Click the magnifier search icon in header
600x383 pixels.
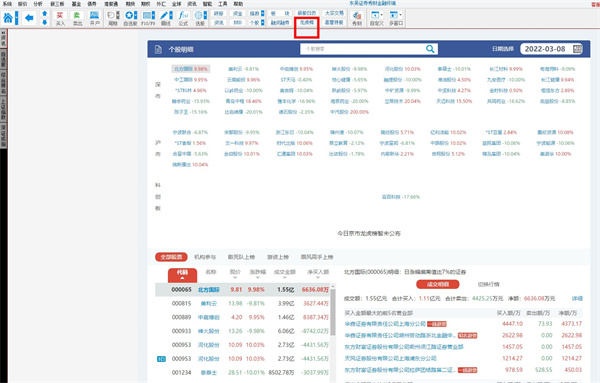(430, 49)
